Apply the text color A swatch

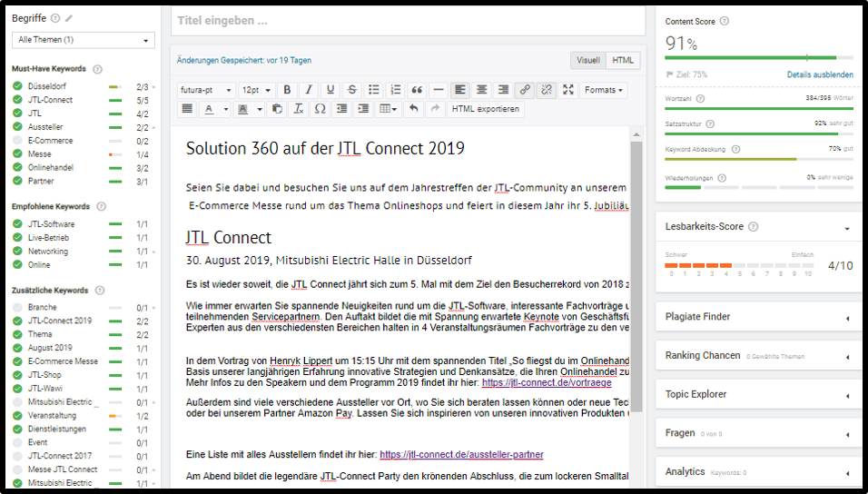click(209, 109)
